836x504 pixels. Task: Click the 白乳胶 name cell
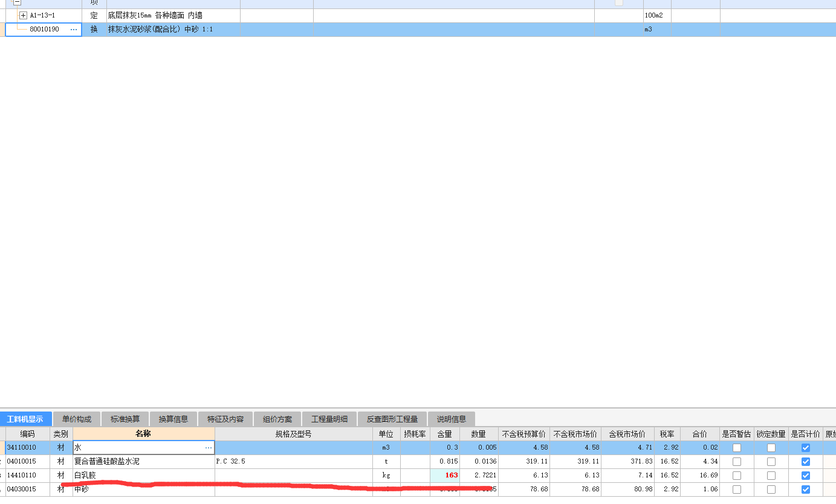click(x=144, y=476)
